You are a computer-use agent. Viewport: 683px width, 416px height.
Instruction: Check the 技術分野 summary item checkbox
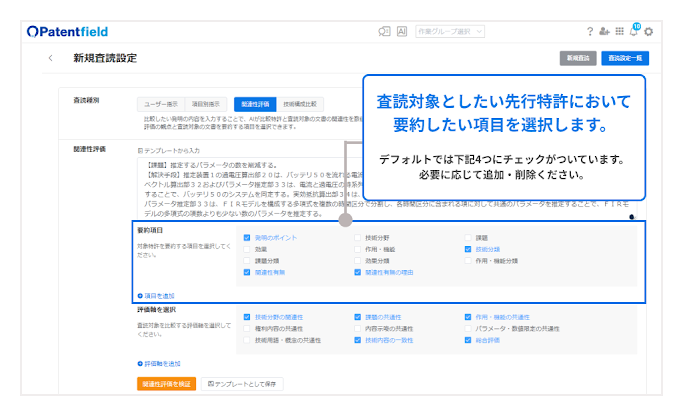(x=357, y=237)
